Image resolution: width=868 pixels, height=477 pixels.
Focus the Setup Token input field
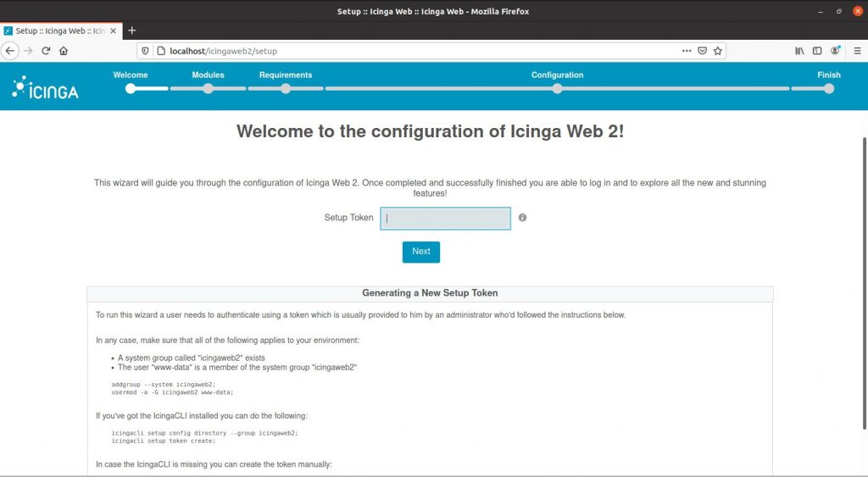[445, 218]
